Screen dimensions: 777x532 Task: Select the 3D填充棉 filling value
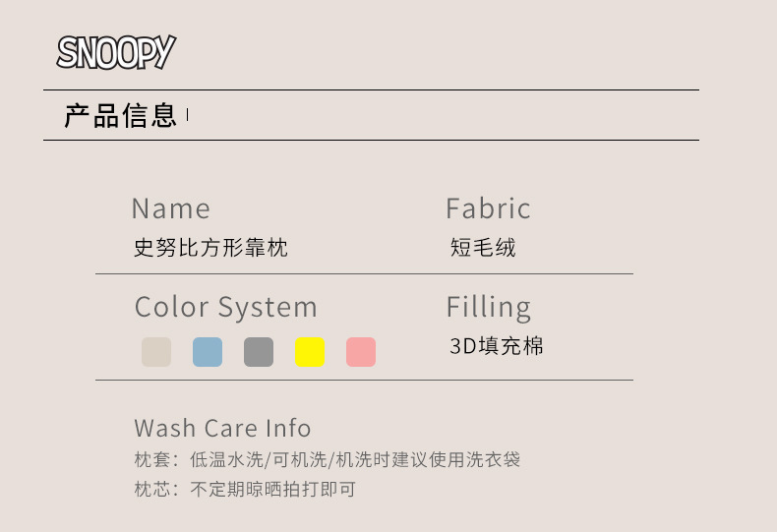(496, 346)
